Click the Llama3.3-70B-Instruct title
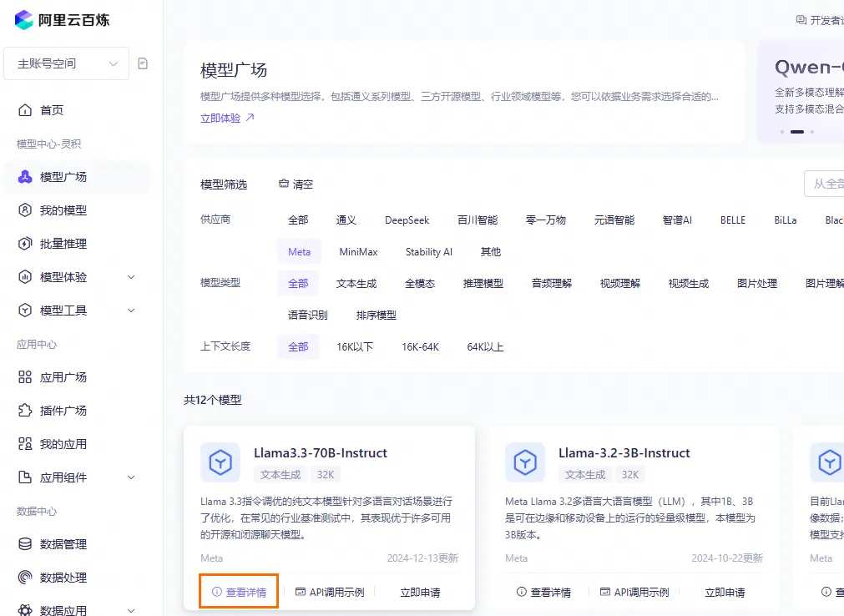 coord(321,453)
